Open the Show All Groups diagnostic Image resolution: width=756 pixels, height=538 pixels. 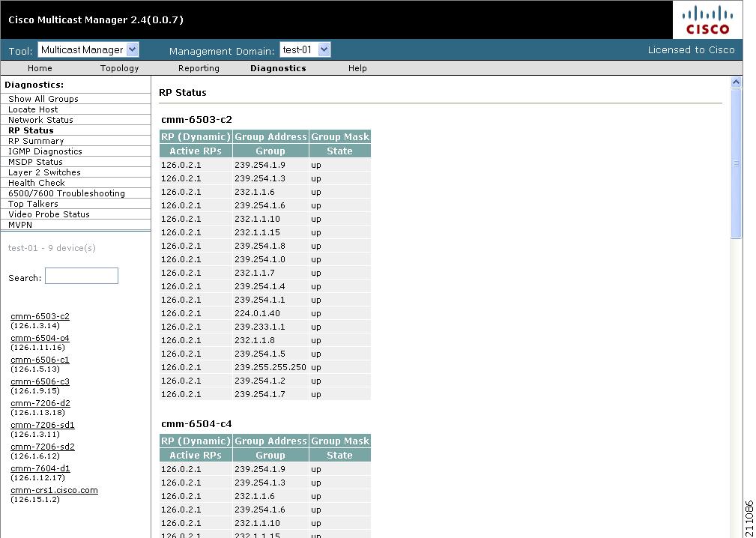(43, 98)
